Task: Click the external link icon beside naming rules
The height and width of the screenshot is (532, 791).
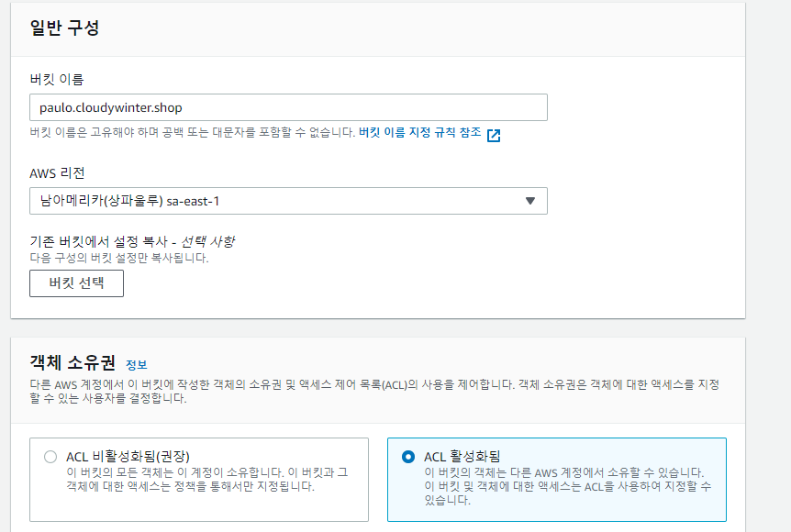Action: pyautogui.click(x=494, y=135)
